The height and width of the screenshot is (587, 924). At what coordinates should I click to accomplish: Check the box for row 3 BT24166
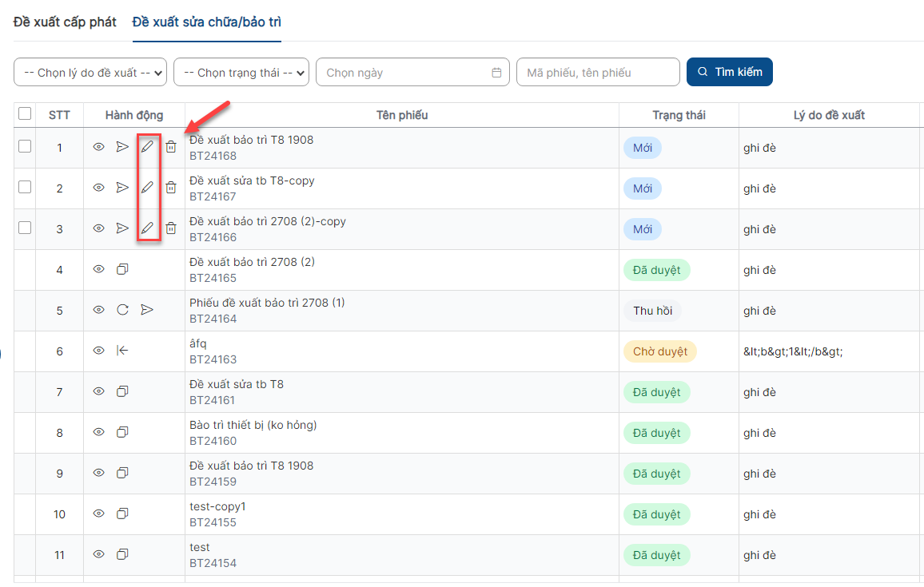click(25, 228)
